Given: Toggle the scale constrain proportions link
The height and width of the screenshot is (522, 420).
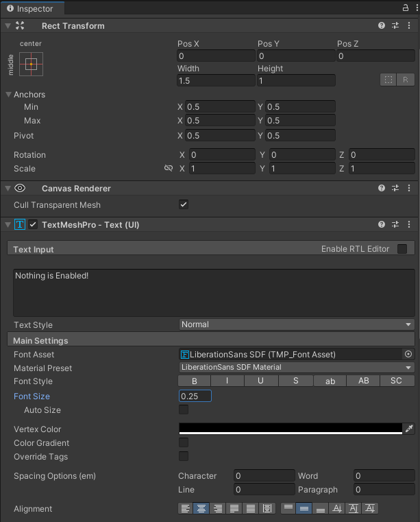Looking at the screenshot, I should point(169,168).
